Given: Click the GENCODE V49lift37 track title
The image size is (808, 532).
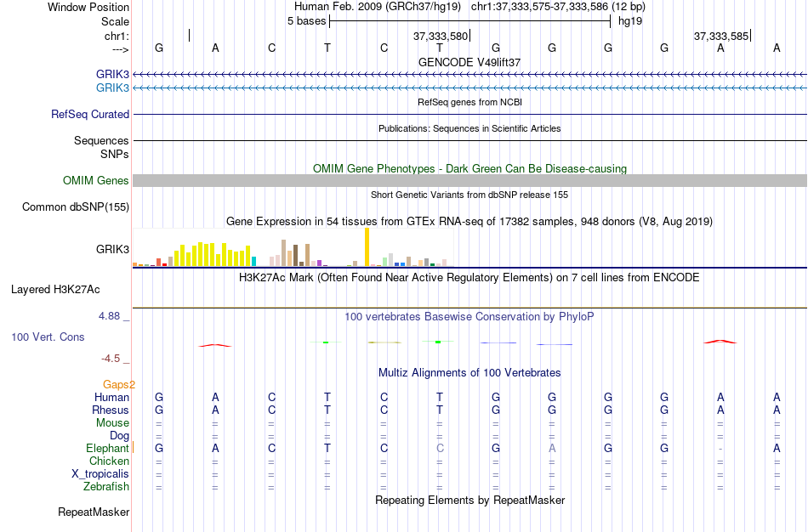Looking at the screenshot, I should coord(469,62).
